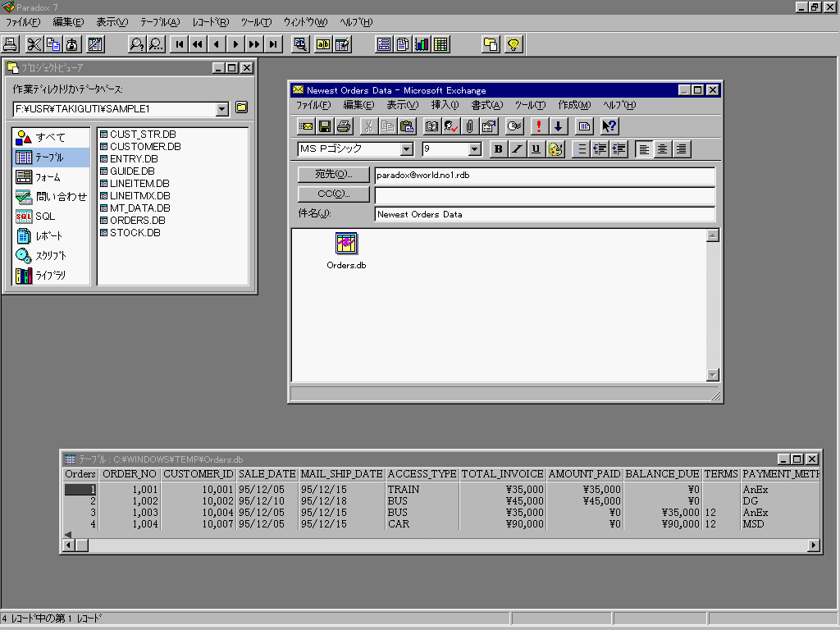
Task: Click the Check Names icon
Action: coord(450,126)
